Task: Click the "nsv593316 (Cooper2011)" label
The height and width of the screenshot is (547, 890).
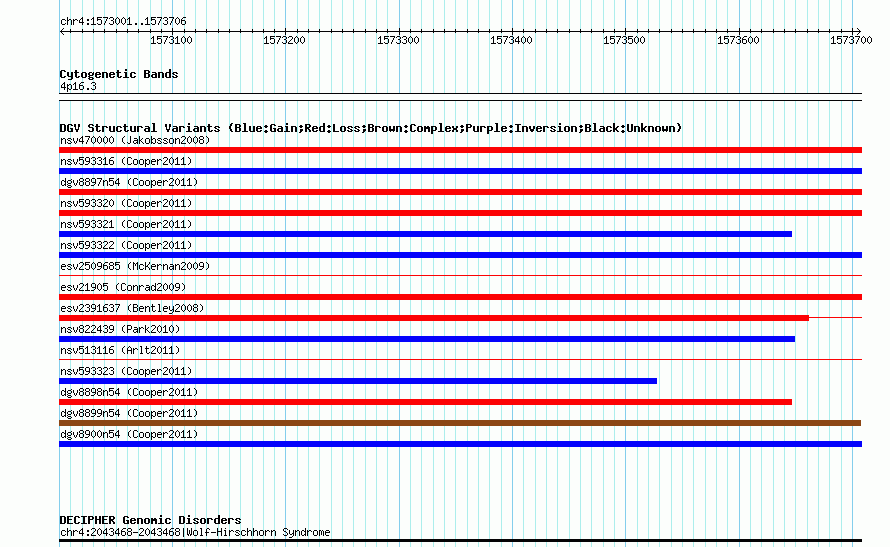Action: coord(126,161)
